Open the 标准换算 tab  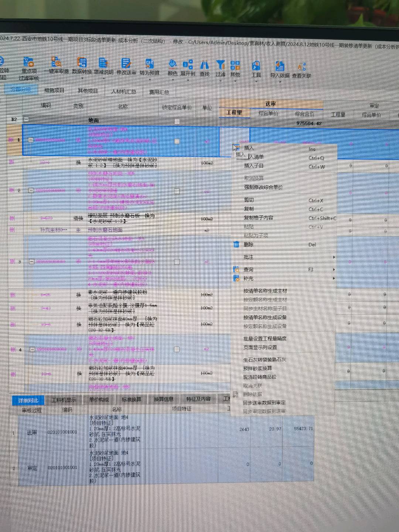click(x=131, y=399)
